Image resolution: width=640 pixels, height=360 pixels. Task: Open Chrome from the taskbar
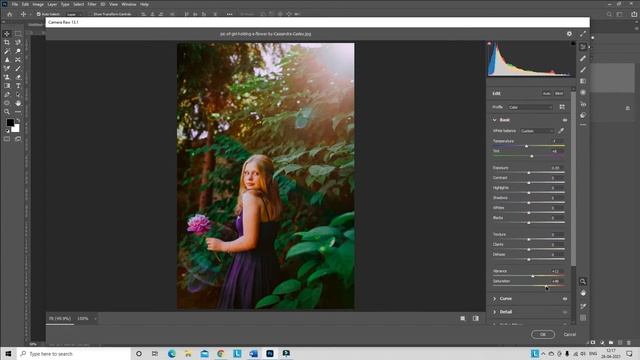(x=220, y=353)
